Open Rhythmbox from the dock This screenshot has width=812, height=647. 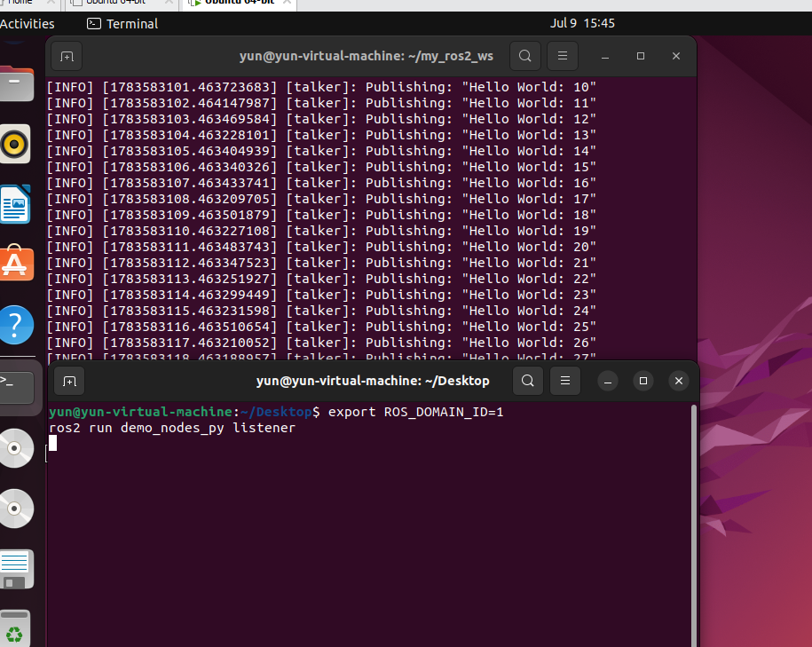coord(14,144)
